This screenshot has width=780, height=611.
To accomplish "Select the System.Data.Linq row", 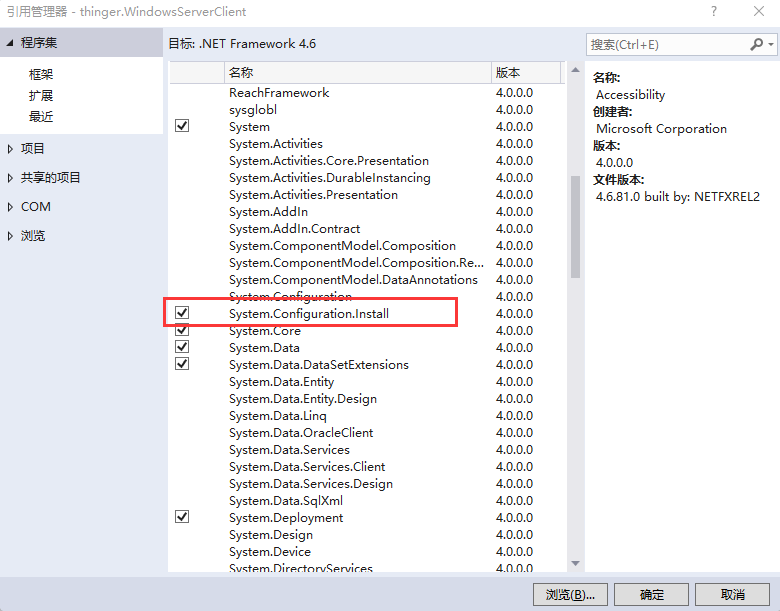I will click(x=367, y=415).
